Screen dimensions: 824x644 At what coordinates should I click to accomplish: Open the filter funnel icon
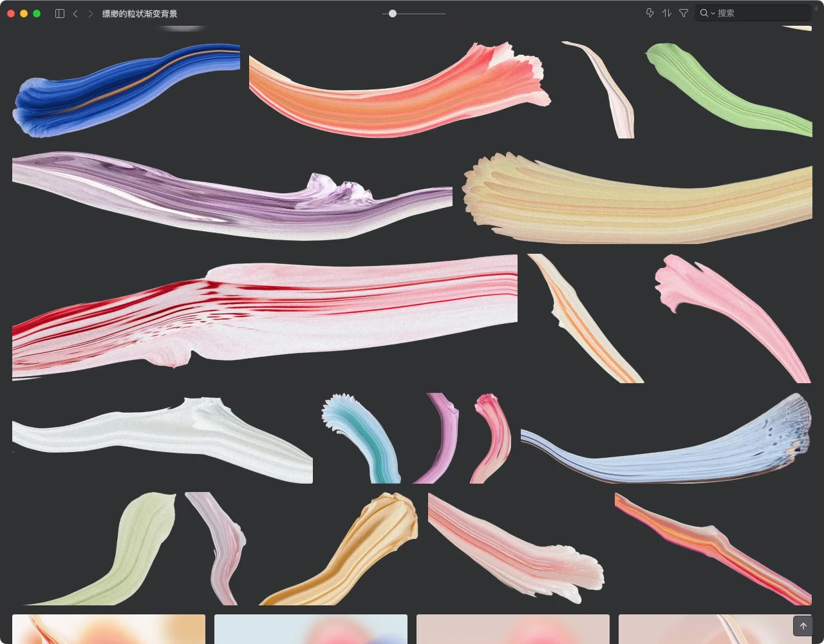click(684, 13)
